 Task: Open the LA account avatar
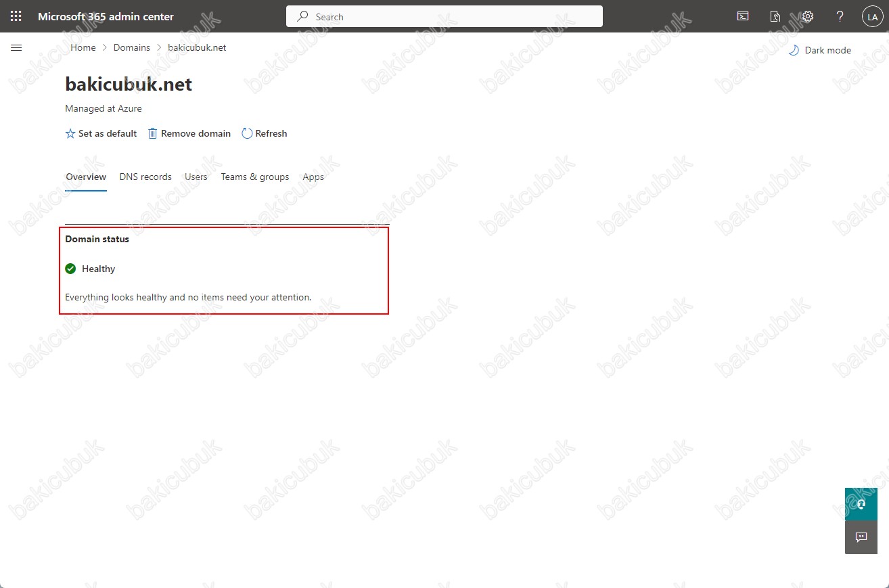pos(872,17)
